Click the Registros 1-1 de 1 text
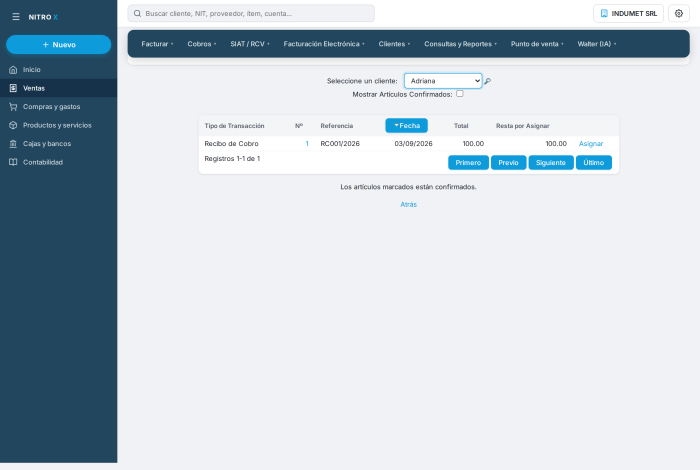The height and width of the screenshot is (470, 700). (232, 158)
